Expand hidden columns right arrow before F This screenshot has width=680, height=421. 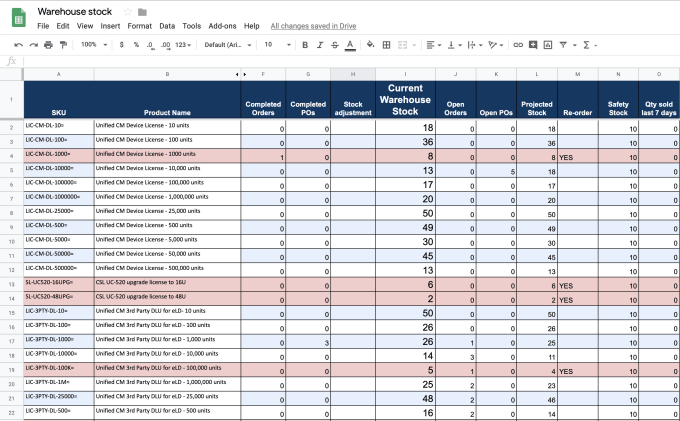(x=244, y=74)
